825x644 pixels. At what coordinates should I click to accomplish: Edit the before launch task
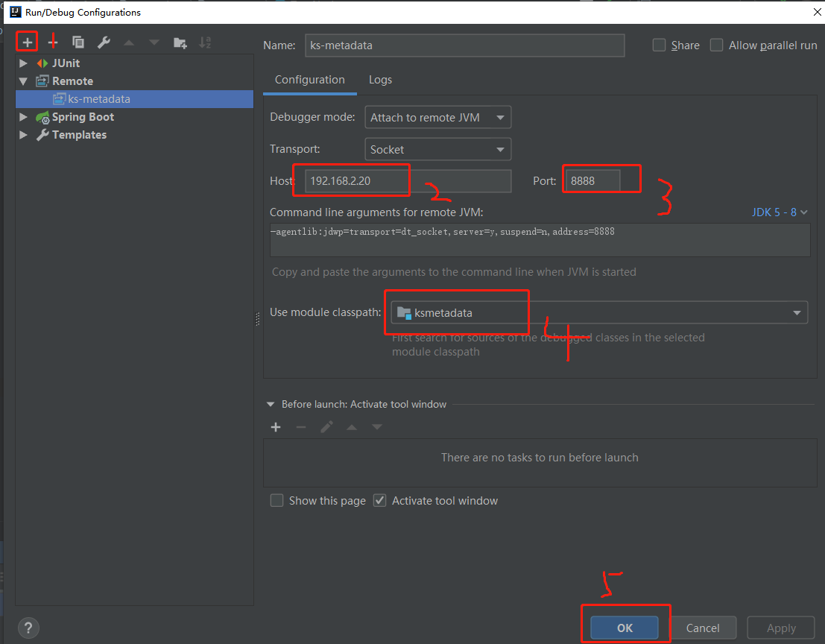click(x=326, y=426)
